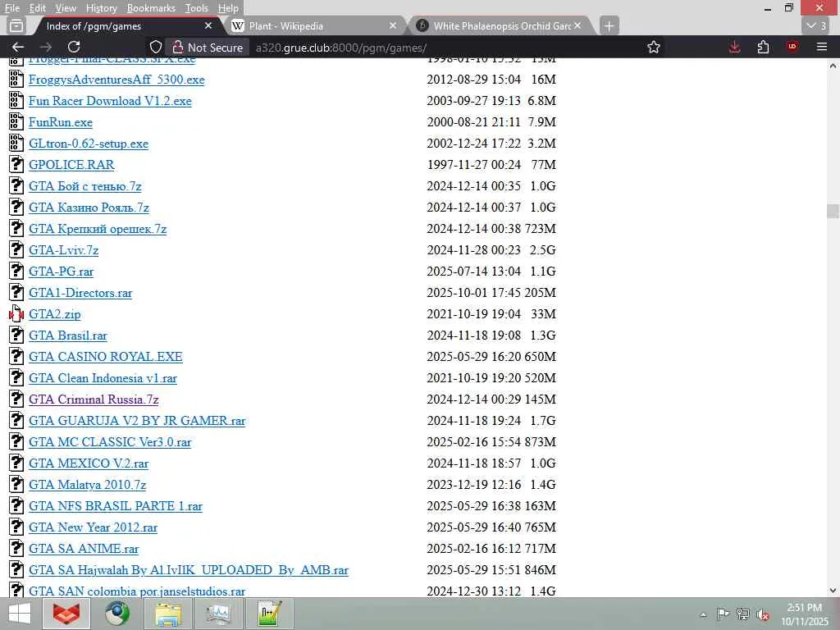Download GLtron-0.62-setup.exe

pos(89,144)
